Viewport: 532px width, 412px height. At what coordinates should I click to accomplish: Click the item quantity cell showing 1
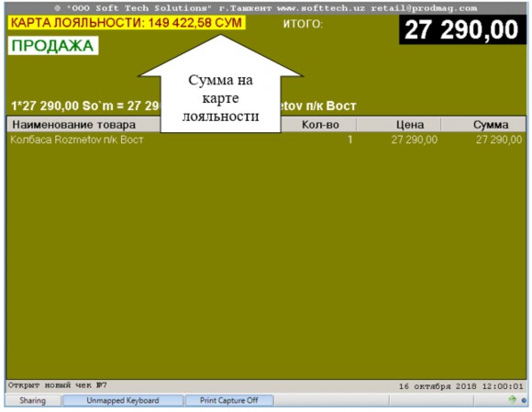pos(349,139)
